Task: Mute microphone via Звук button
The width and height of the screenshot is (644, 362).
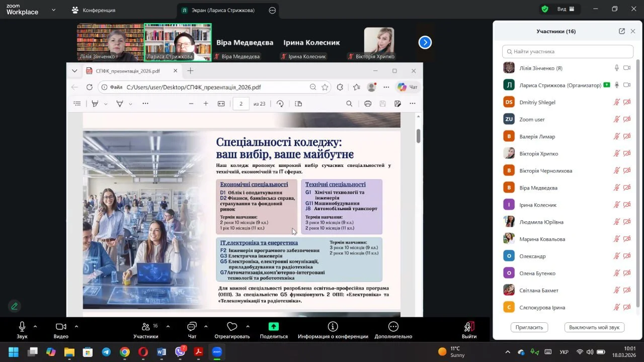Action: (x=22, y=330)
